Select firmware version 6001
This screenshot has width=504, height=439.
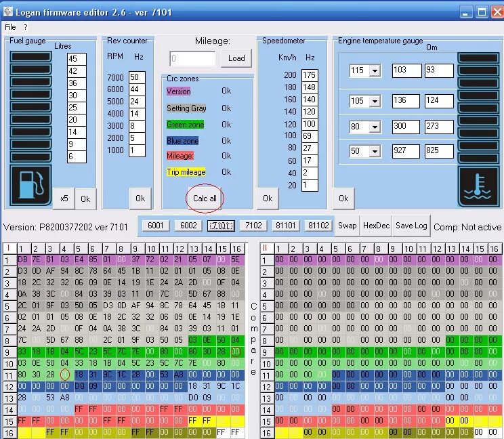(156, 226)
